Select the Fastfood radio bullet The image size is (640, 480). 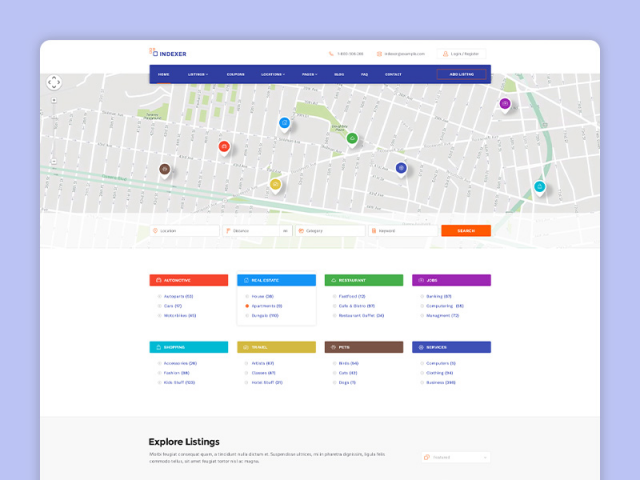click(x=334, y=297)
